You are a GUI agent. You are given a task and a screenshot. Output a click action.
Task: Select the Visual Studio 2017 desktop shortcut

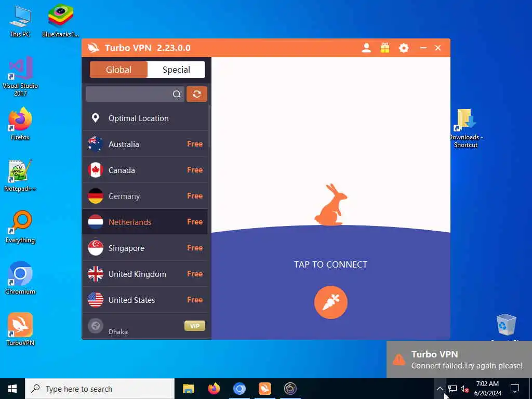pos(20,76)
